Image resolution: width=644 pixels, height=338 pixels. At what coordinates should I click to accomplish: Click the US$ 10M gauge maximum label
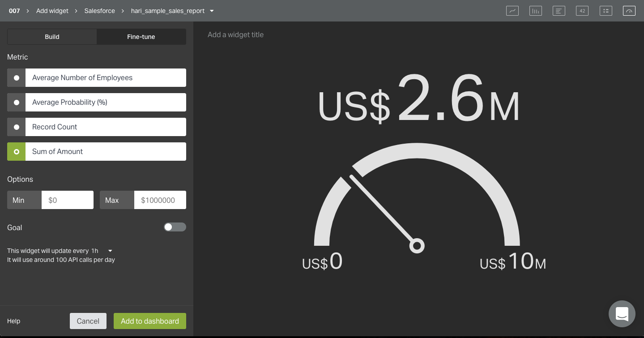513,261
